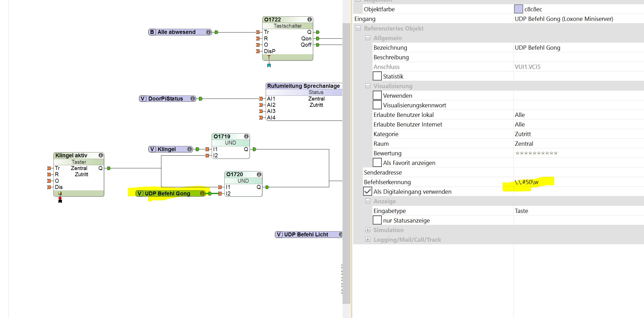Viewport: 644px width, 318px height.
Task: Click the Befehlserkennung value field
Action: tap(527, 182)
